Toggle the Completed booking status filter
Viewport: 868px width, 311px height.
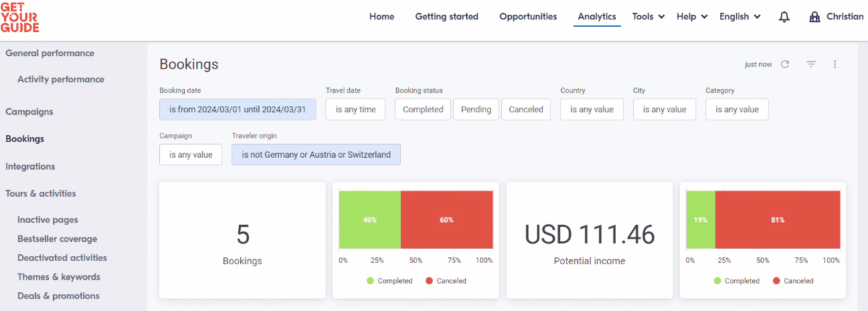click(423, 110)
